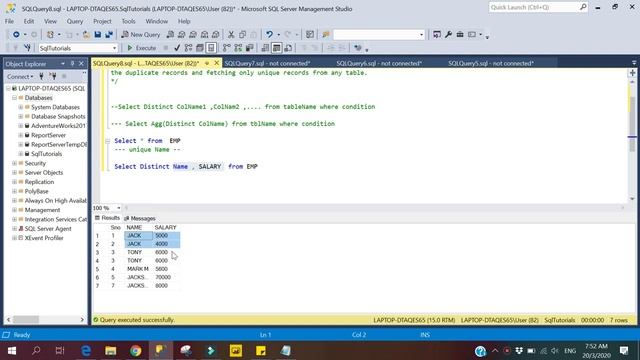Expand the Security node
Viewport: 640px width, 360px height.
coord(14,163)
